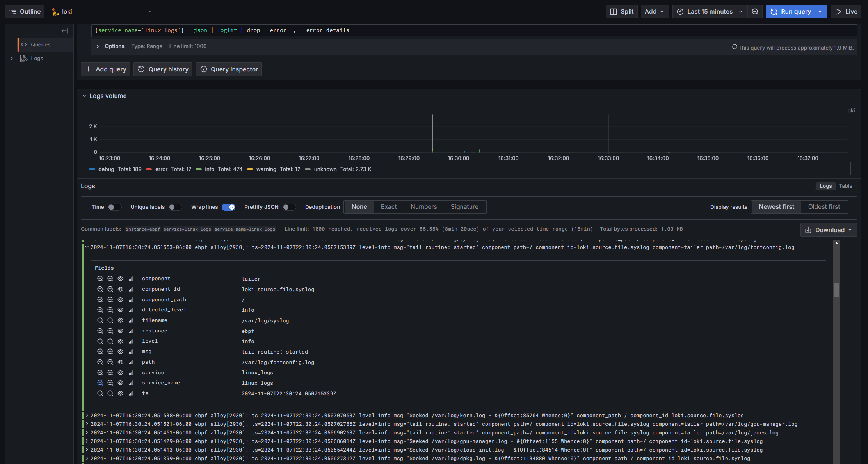Viewport: 868px width, 464px height.
Task: Filter for value on component field
Action: pos(100,279)
